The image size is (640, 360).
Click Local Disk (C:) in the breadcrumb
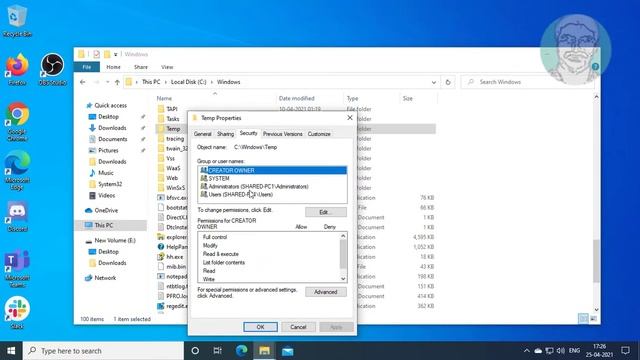(188, 82)
